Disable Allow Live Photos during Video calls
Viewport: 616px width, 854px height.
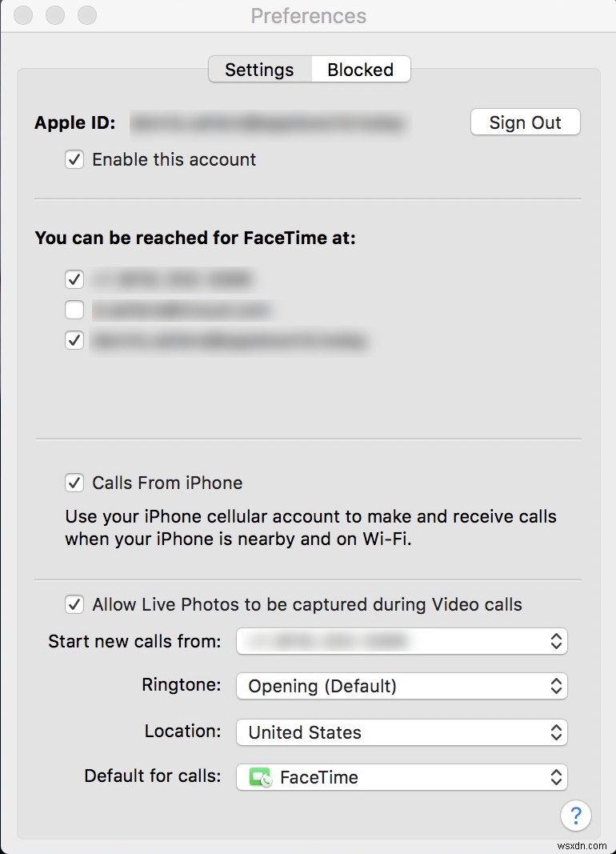[x=74, y=604]
